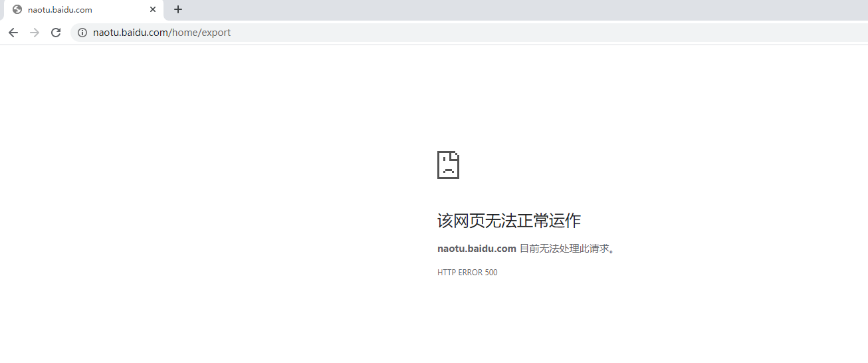Click the HTTP ERROR 500 text
868x363 pixels.
click(x=467, y=273)
